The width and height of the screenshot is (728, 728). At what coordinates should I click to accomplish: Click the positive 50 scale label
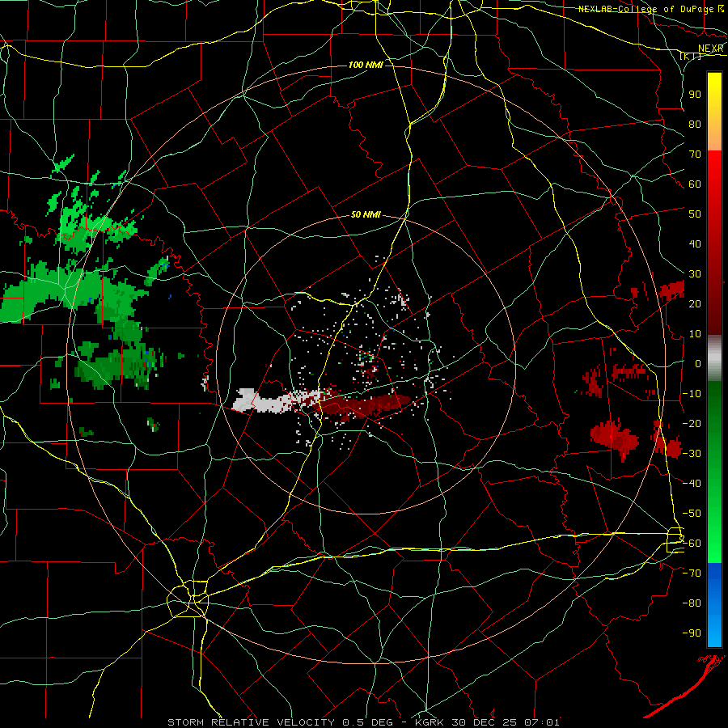[x=695, y=214]
